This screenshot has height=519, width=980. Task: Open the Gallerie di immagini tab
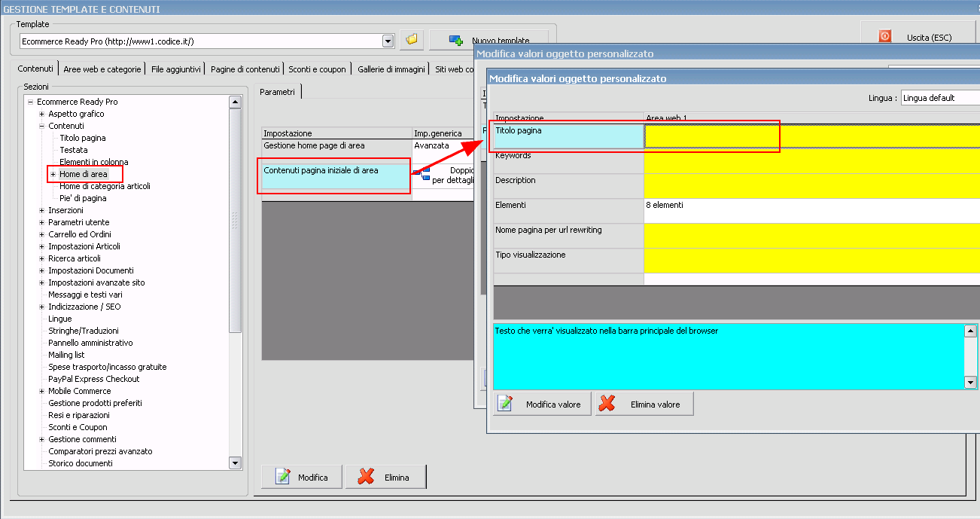[x=391, y=69]
